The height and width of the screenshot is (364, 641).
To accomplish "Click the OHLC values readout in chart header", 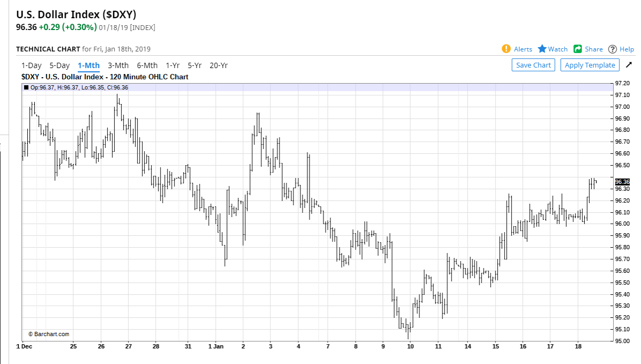I will [x=79, y=87].
